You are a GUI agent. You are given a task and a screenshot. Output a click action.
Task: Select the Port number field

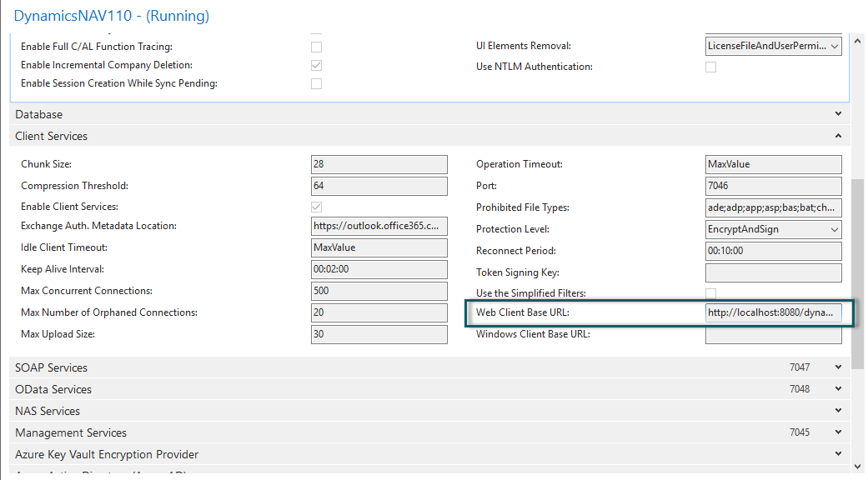772,186
